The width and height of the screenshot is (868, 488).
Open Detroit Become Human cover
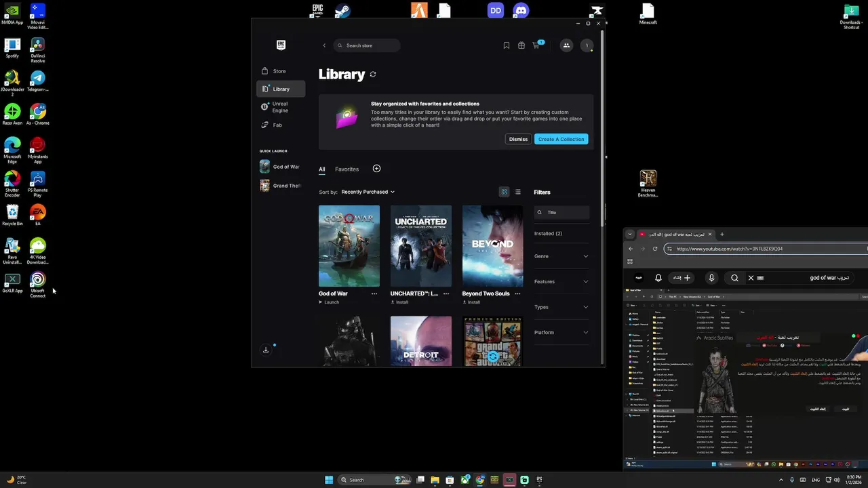[x=421, y=341]
